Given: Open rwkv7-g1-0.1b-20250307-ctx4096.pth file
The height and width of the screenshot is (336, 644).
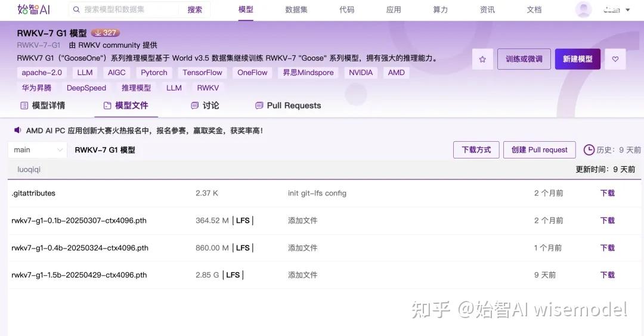Looking at the screenshot, I should click(79, 220).
